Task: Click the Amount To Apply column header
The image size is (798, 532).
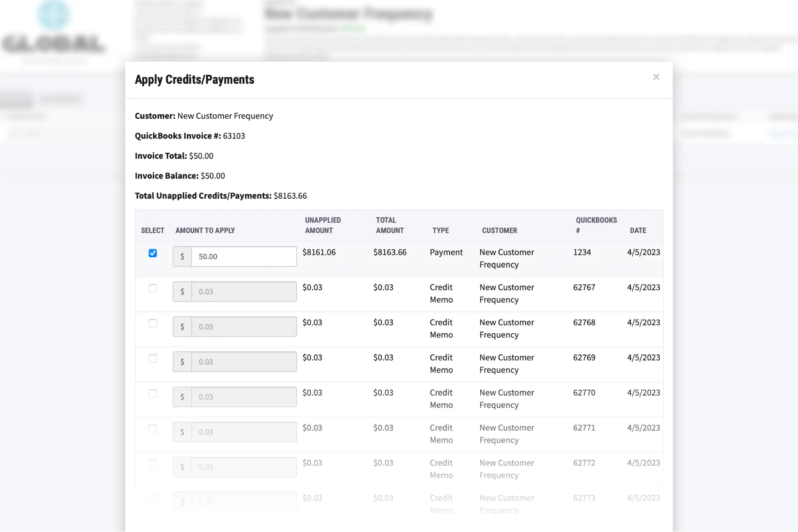Action: pos(205,230)
